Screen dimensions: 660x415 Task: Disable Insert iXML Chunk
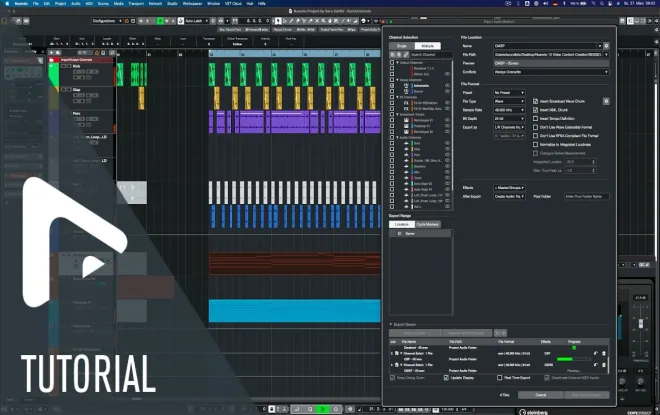[535, 110]
